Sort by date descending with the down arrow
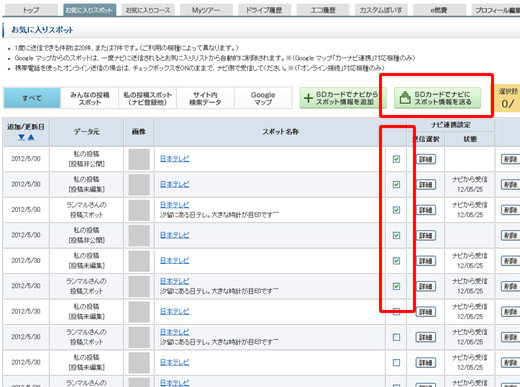 click(22, 137)
